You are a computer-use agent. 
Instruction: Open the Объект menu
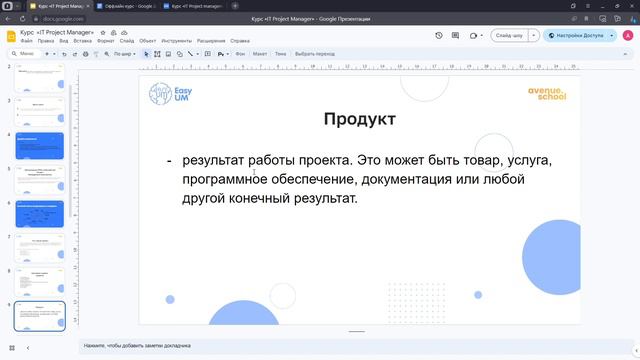pos(147,41)
